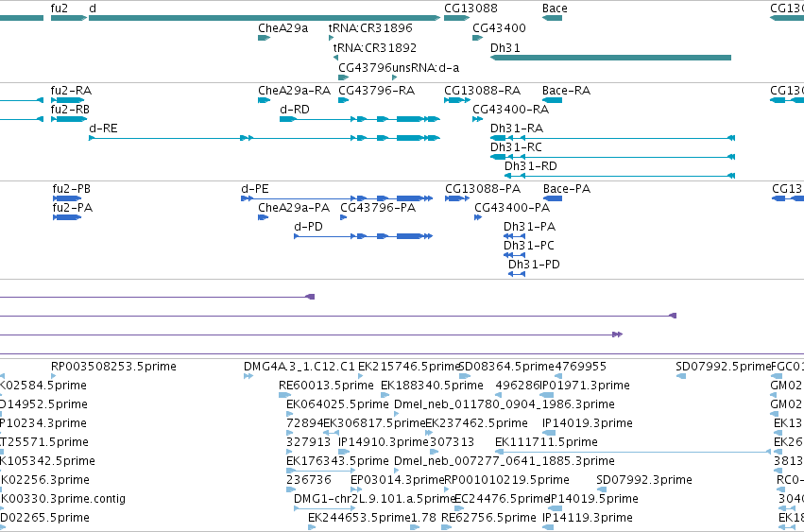Click the tRNA:CR31896 gene label
The width and height of the screenshot is (804, 532).
tap(370, 28)
